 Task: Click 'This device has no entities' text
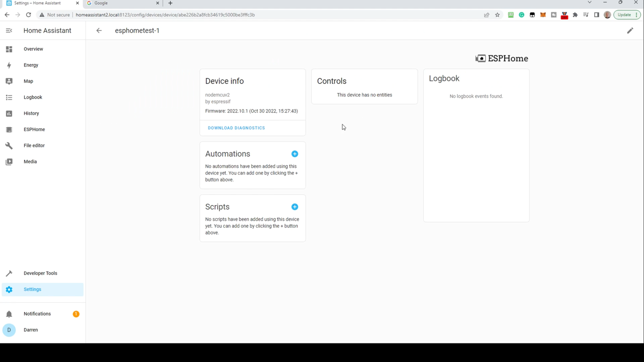point(364,95)
